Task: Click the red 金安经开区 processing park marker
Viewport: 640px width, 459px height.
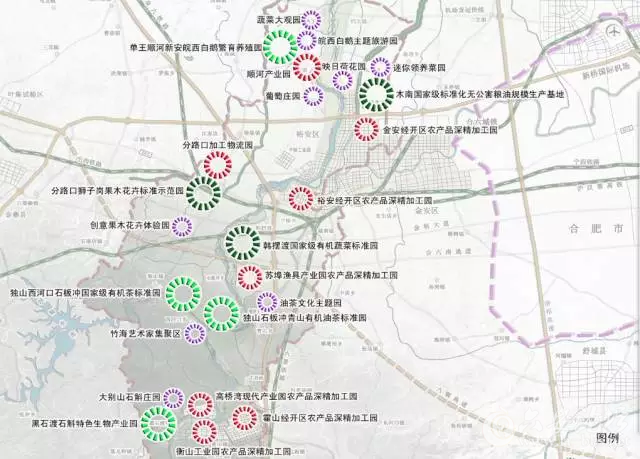Action: [368, 129]
